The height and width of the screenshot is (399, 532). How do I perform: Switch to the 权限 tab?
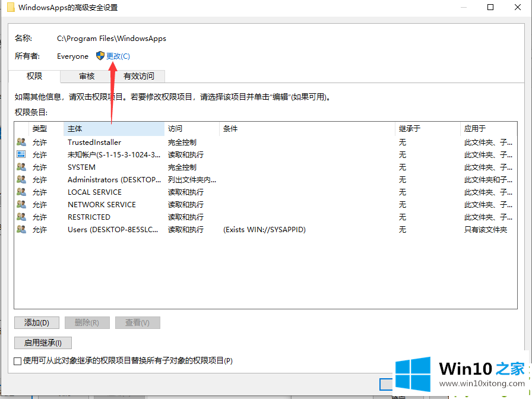[x=34, y=77]
